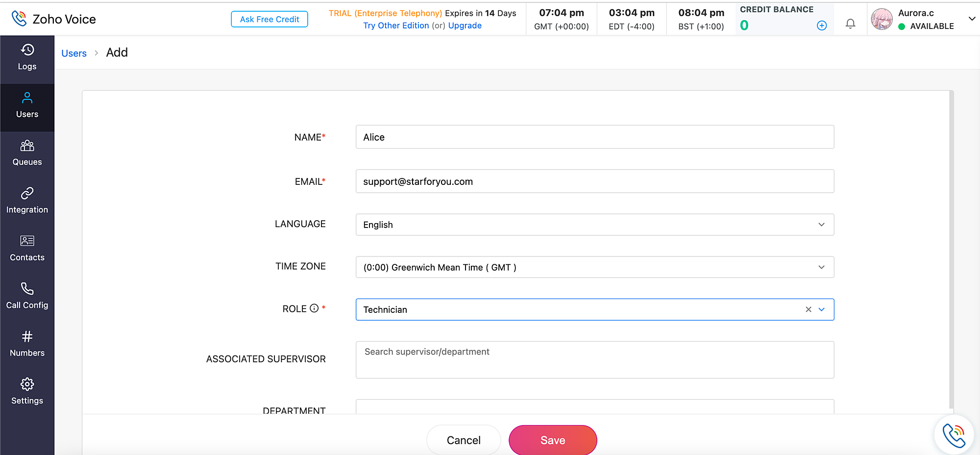Open the Queues section

(27, 153)
